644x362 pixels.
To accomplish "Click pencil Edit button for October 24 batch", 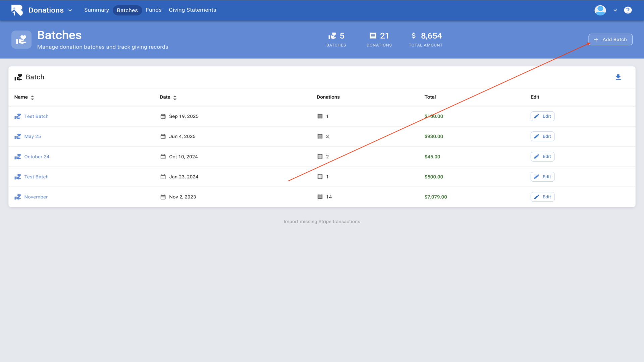I will click(x=542, y=157).
